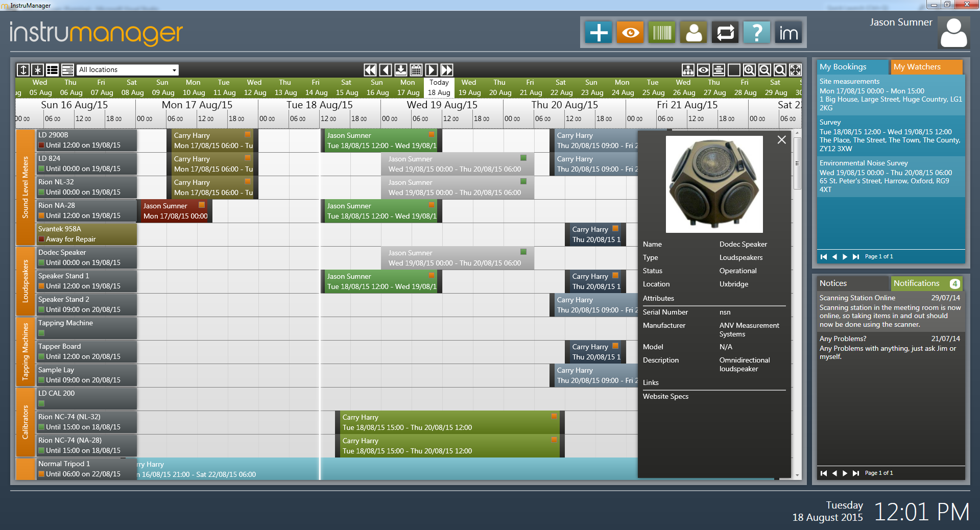Collapse the Sound Level Meters group

[25, 187]
